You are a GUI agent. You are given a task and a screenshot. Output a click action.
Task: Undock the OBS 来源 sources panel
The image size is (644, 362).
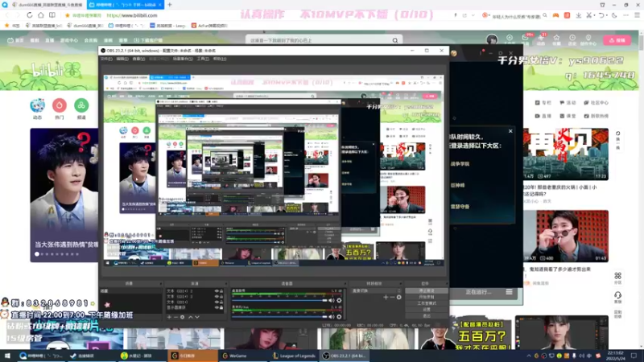(x=225, y=284)
